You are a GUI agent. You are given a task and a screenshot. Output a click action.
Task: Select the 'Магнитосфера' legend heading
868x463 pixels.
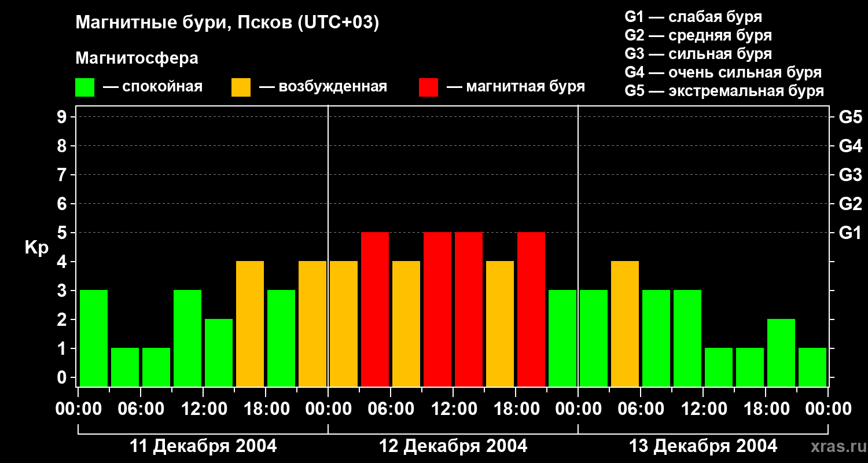[137, 58]
